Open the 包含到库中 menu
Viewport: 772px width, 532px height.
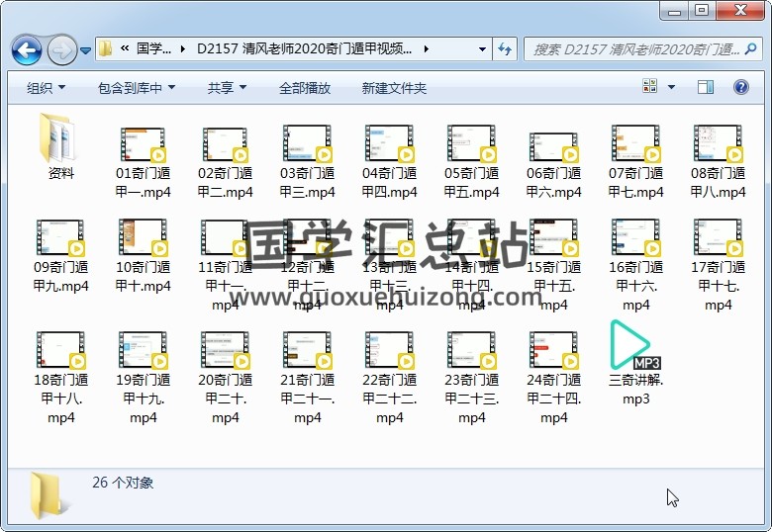pyautogui.click(x=137, y=88)
